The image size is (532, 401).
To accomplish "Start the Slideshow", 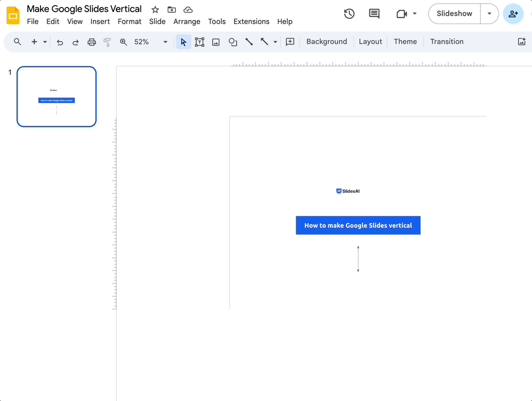I will (454, 13).
